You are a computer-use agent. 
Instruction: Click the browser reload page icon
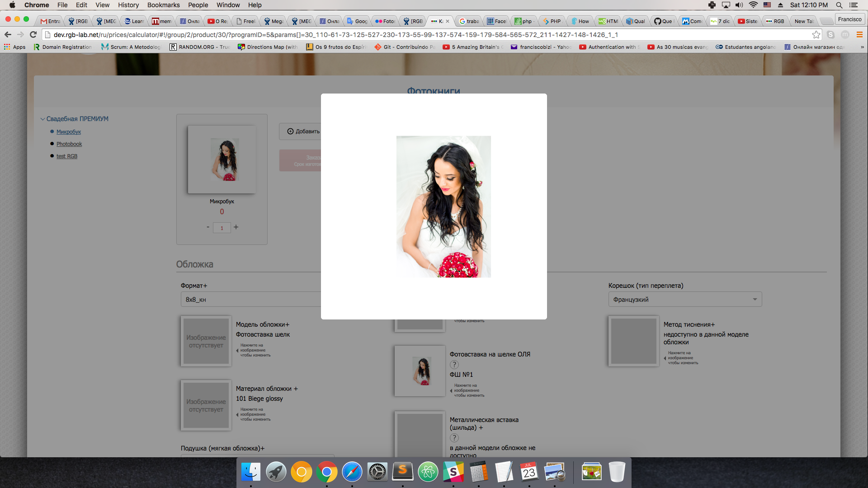click(33, 34)
